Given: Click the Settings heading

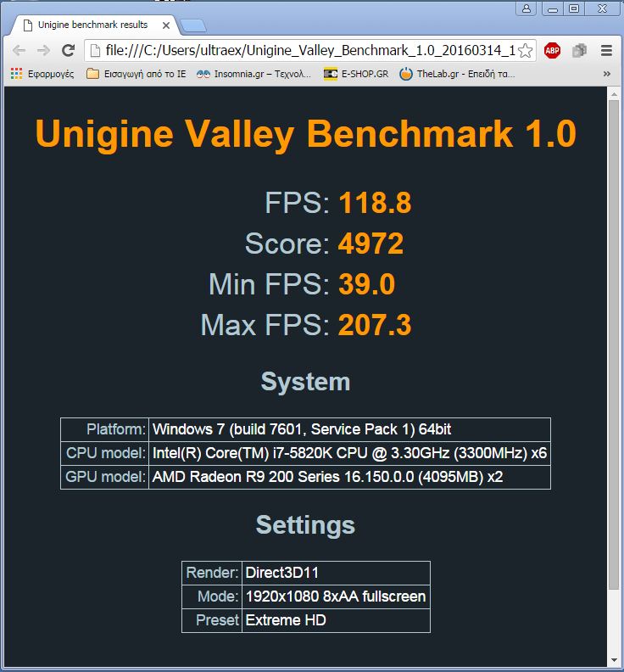Looking at the screenshot, I should click(306, 525).
